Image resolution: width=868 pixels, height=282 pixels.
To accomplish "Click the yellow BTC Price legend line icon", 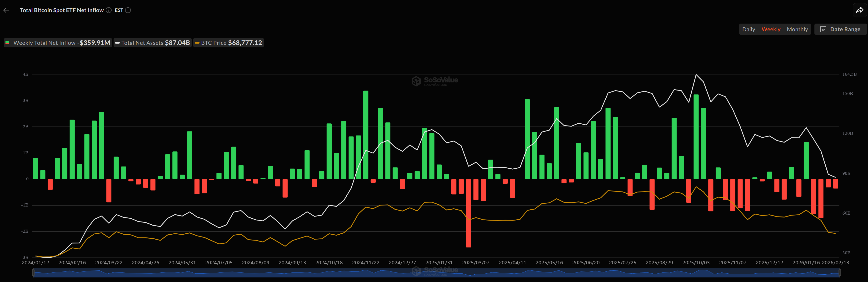I will pyautogui.click(x=197, y=43).
